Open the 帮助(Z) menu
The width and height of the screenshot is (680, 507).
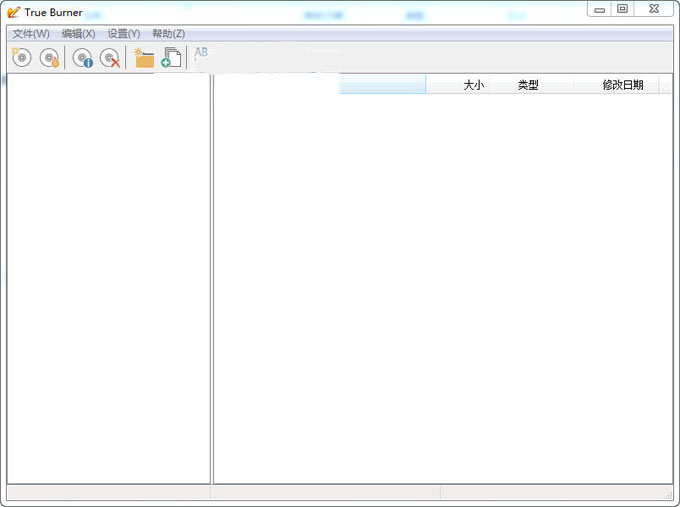pos(168,34)
